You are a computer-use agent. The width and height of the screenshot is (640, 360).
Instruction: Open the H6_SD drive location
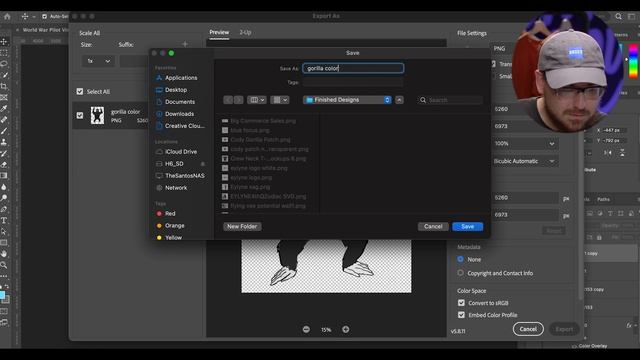pos(174,164)
